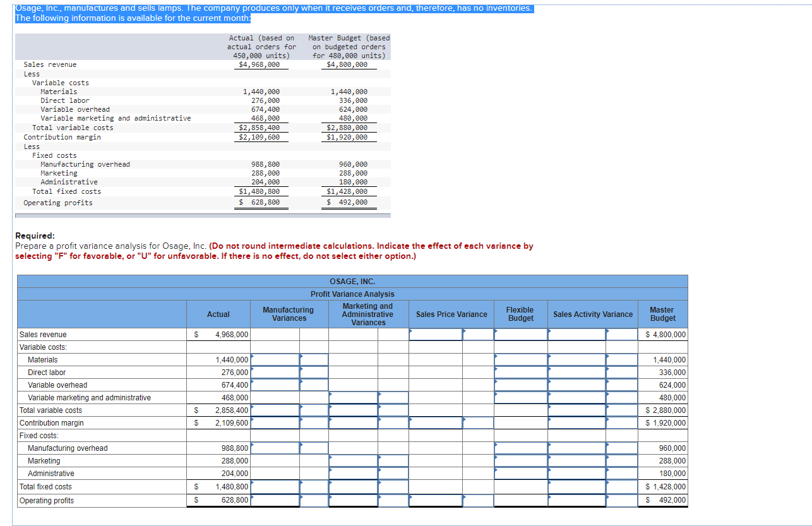Click Variable overhead Sales Activity Variance amount field
This screenshot has width=812, height=526.
[576, 385]
